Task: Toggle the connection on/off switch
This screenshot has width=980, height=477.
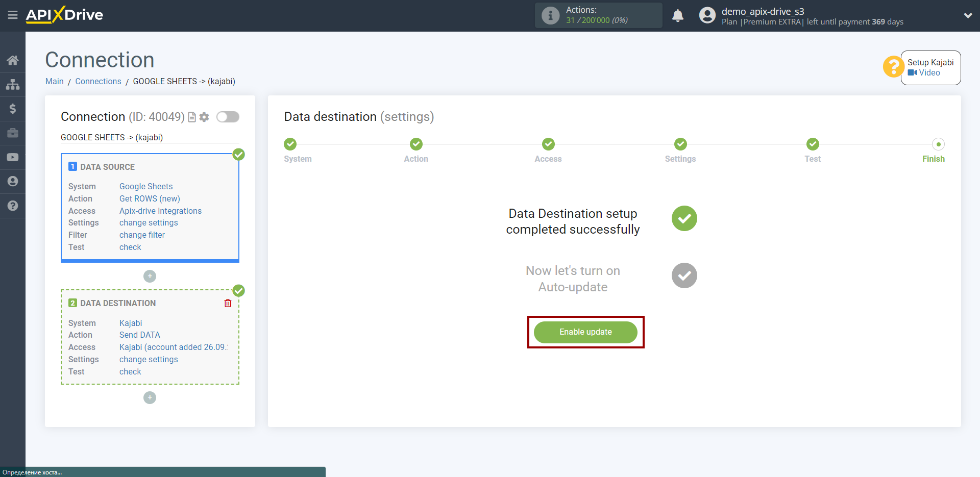Action: pyautogui.click(x=228, y=117)
